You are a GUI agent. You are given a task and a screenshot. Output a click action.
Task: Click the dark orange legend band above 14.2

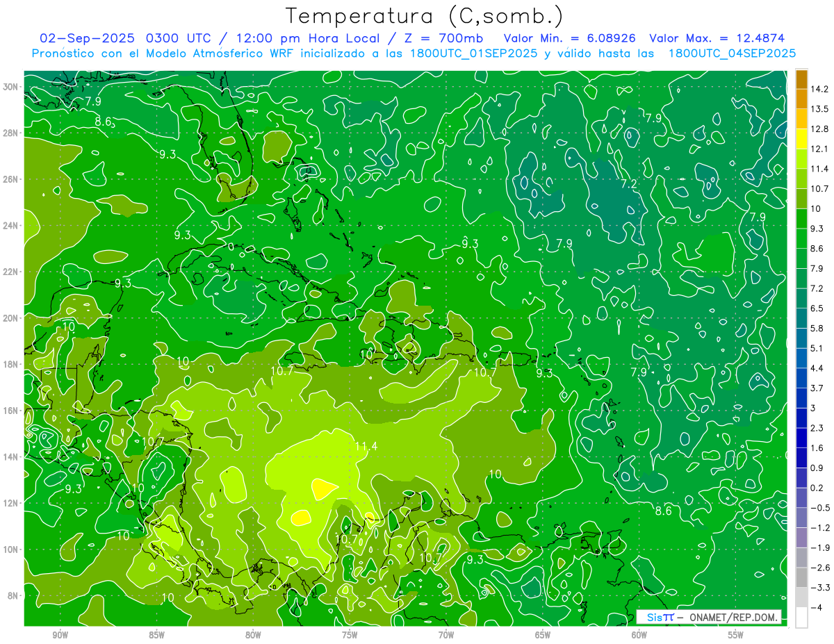pos(801,79)
